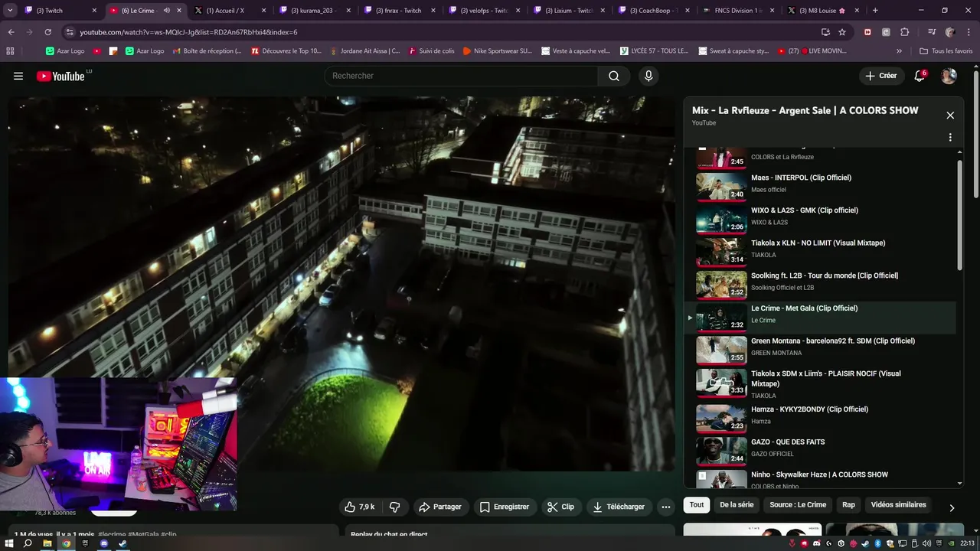
Task: Open Boîte de réception bookmark
Action: pyautogui.click(x=207, y=51)
